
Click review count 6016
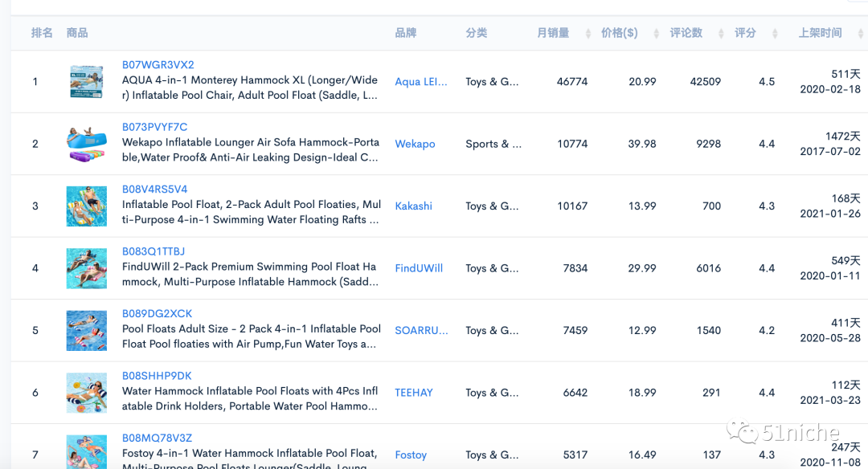pyautogui.click(x=709, y=268)
